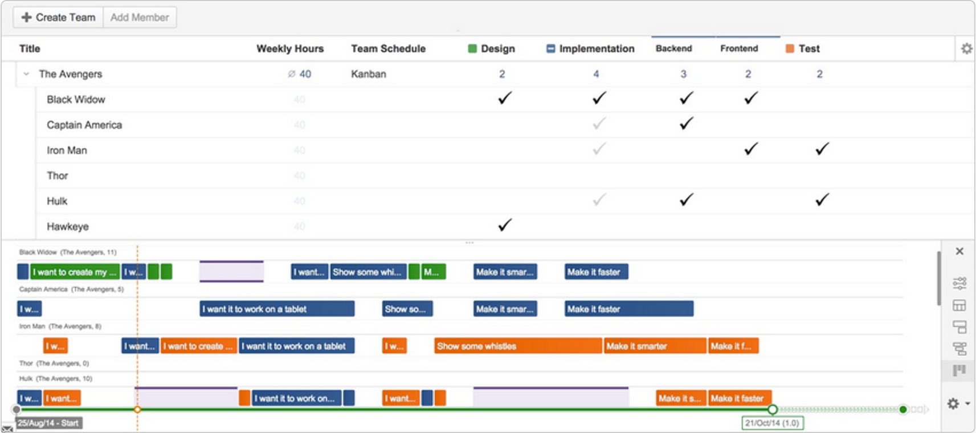
Task: Open Iron Man's 'Make it smarter' bar
Action: pyautogui.click(x=655, y=346)
